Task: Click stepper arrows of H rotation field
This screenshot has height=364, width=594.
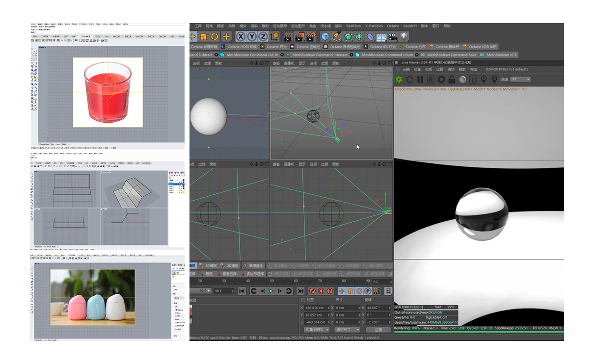Action: tap(390, 308)
